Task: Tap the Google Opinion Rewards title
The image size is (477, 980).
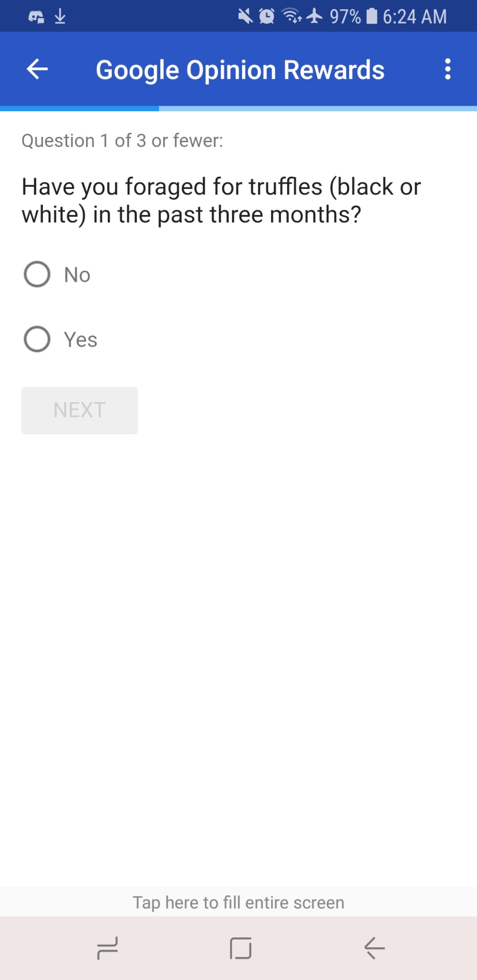Action: 240,70
